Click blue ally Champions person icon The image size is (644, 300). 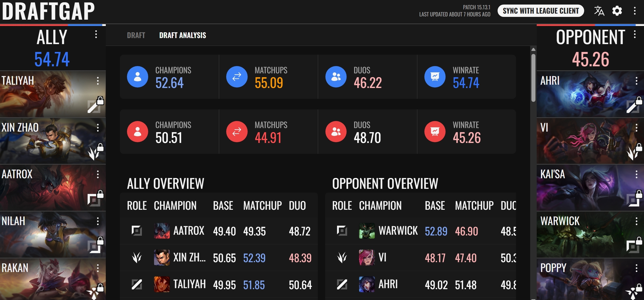pos(137,77)
